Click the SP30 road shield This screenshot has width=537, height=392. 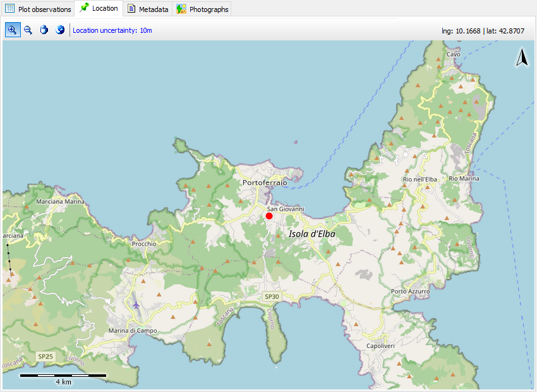[x=271, y=296]
